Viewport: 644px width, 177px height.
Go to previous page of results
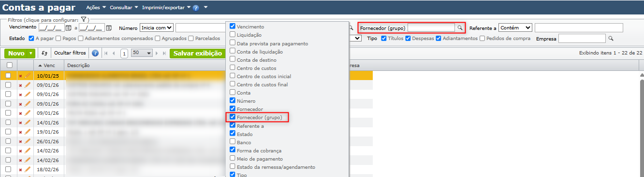[114, 53]
